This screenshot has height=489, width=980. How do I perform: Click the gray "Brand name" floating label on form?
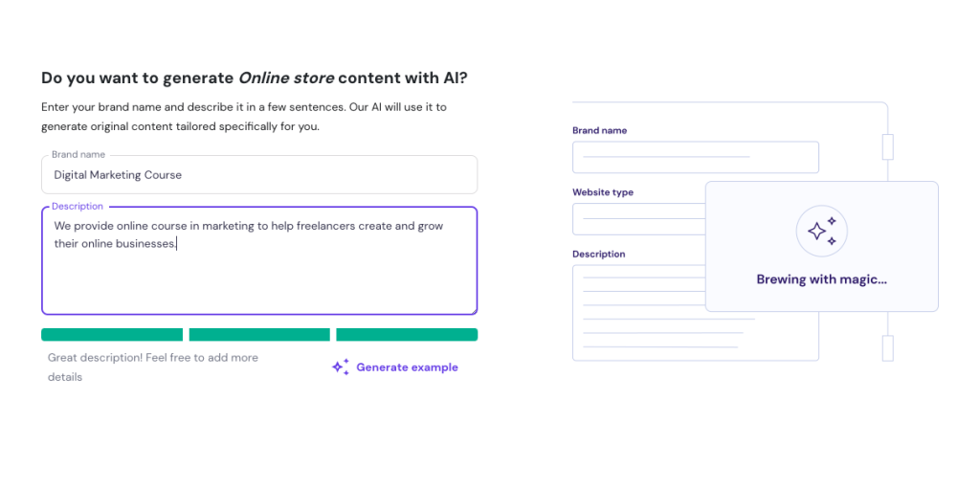point(78,154)
